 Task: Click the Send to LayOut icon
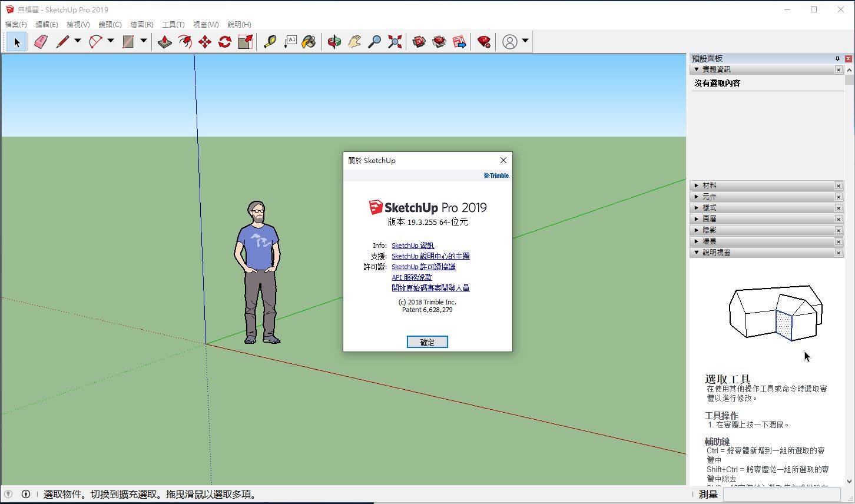pyautogui.click(x=459, y=42)
